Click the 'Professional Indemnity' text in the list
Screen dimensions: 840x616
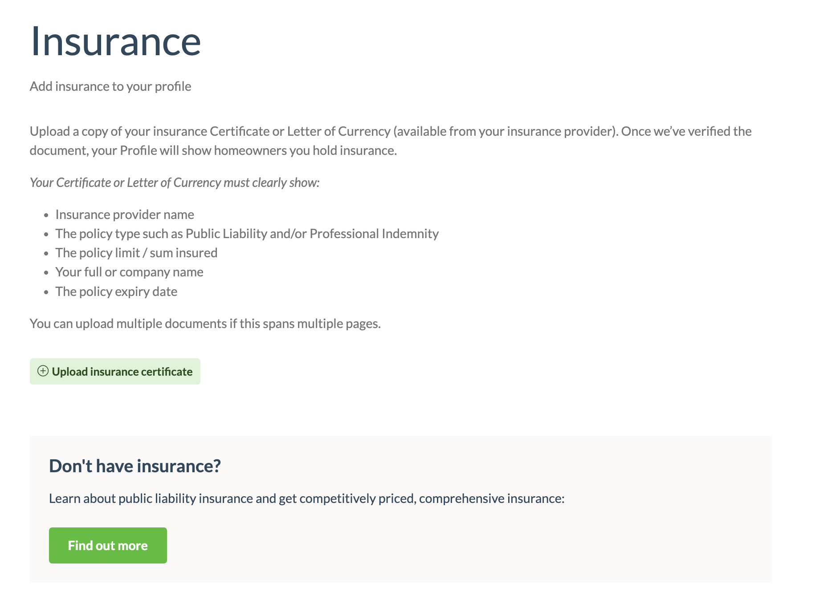coord(374,234)
